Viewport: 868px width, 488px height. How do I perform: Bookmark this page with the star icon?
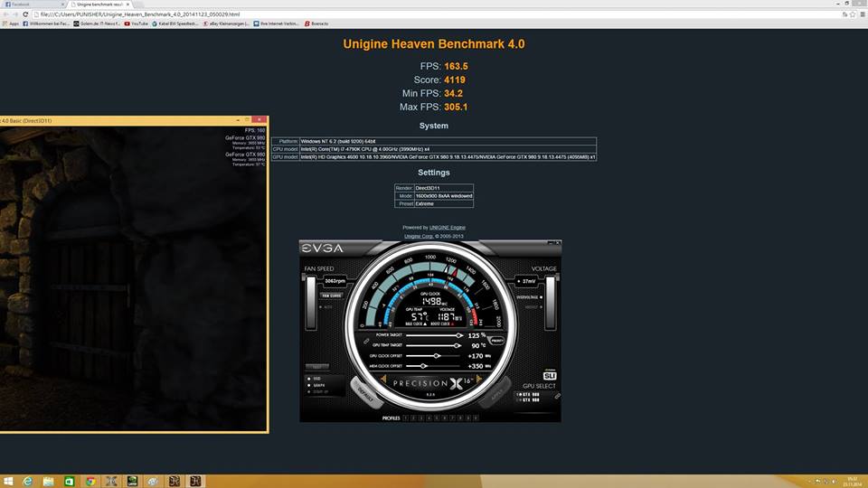pos(853,14)
